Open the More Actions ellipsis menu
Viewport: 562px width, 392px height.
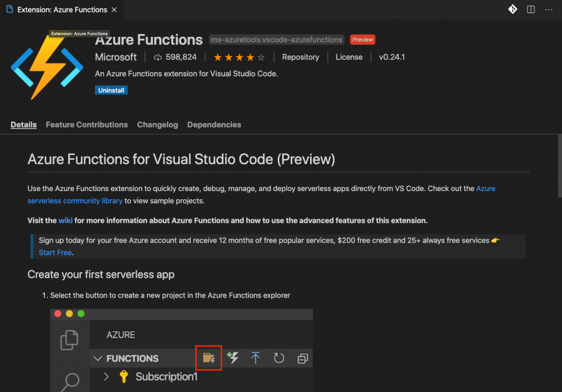(x=549, y=10)
